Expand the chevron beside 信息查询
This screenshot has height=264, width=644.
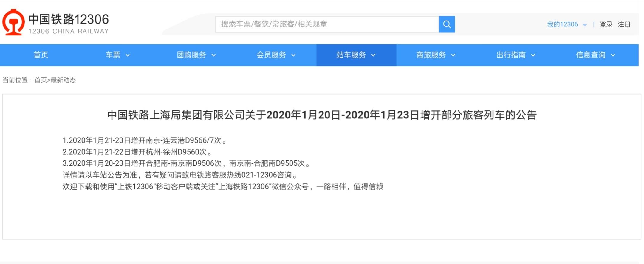[x=613, y=55]
